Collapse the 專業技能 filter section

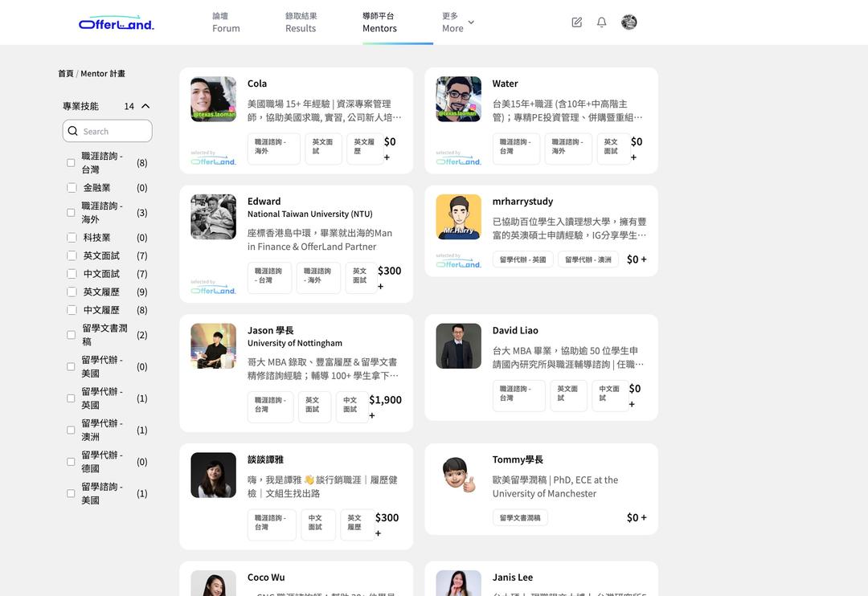pos(145,106)
